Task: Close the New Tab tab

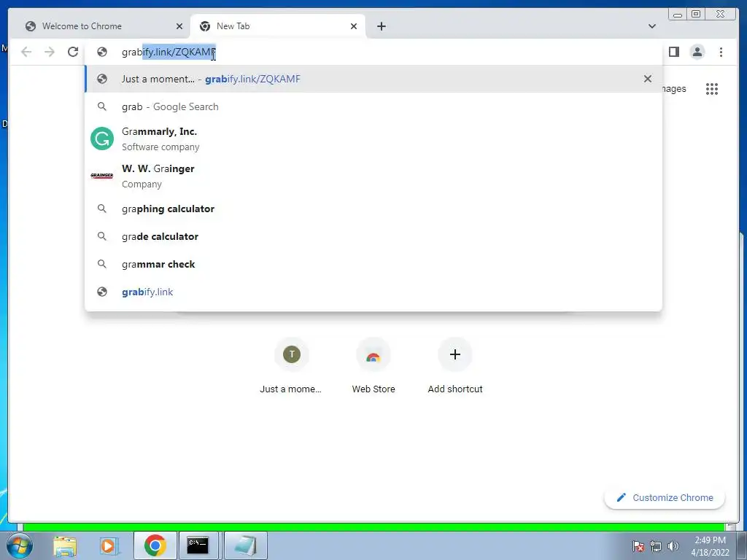Action: click(354, 26)
